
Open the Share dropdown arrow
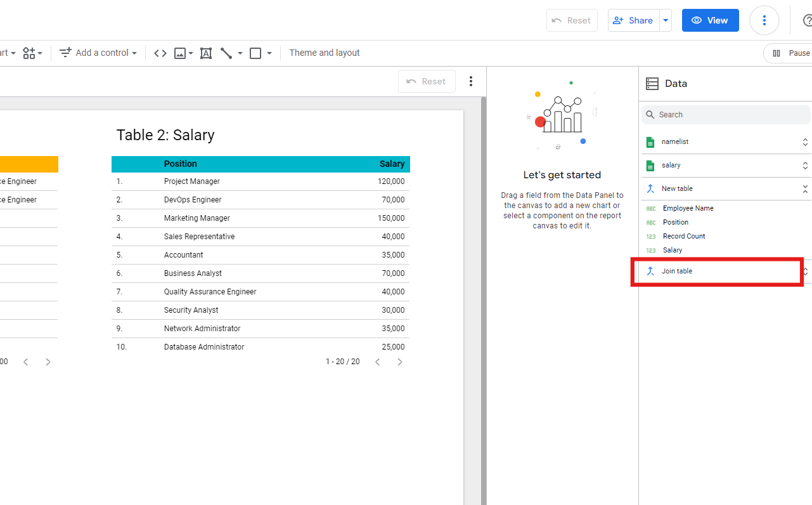coord(666,20)
